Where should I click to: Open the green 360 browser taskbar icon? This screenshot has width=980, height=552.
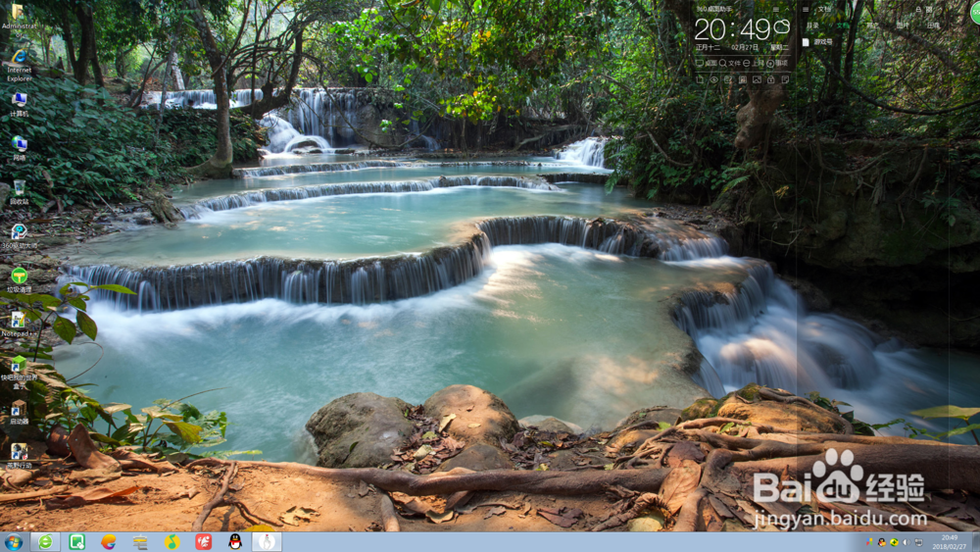coord(45,542)
